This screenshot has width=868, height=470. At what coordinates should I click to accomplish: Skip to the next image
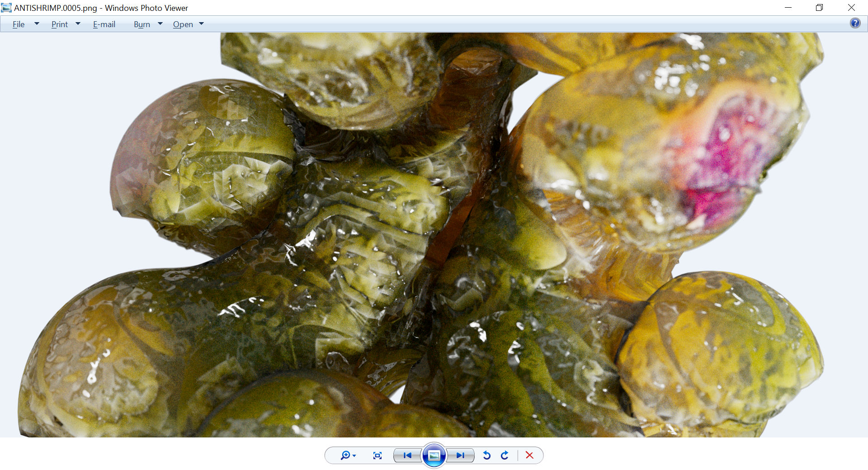tap(461, 456)
